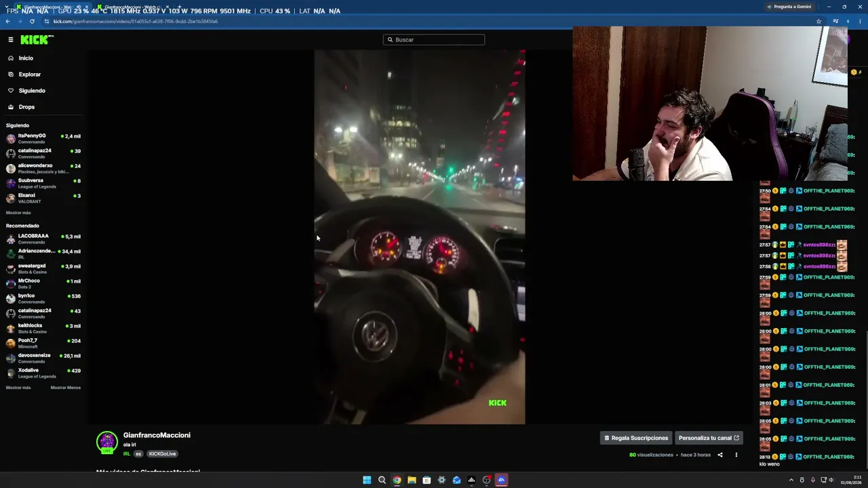Show hidden system tray icons
Screen dimensions: 868x488
[791, 480]
